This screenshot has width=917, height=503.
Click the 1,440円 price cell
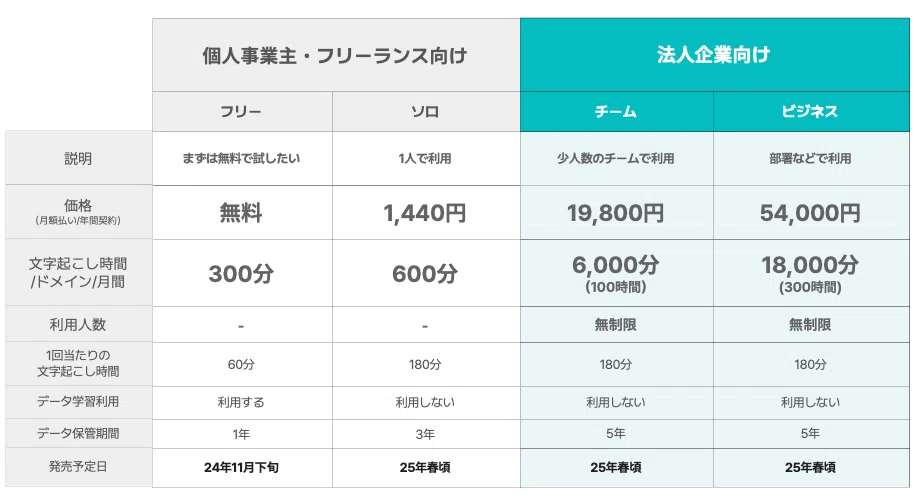coord(426,212)
